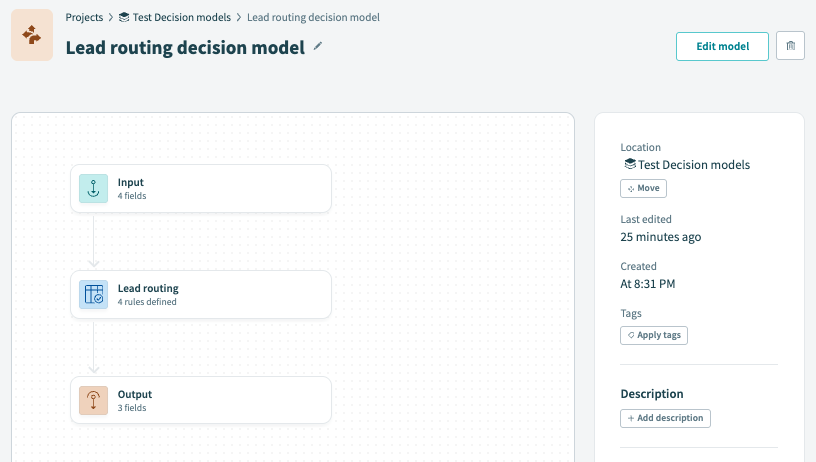The width and height of the screenshot is (816, 462).
Task: Click the Apply tags button
Action: pos(654,335)
